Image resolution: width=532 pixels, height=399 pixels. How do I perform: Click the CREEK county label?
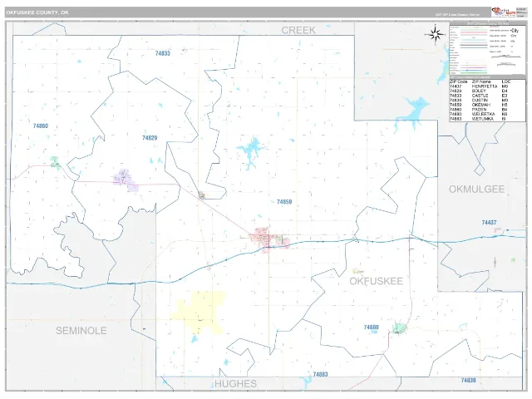tap(298, 30)
